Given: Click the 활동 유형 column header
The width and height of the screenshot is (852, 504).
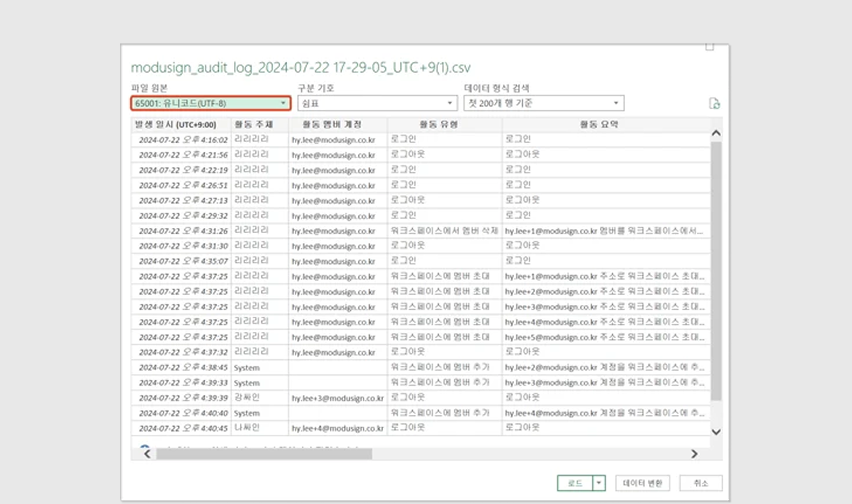Looking at the screenshot, I should coord(438,125).
